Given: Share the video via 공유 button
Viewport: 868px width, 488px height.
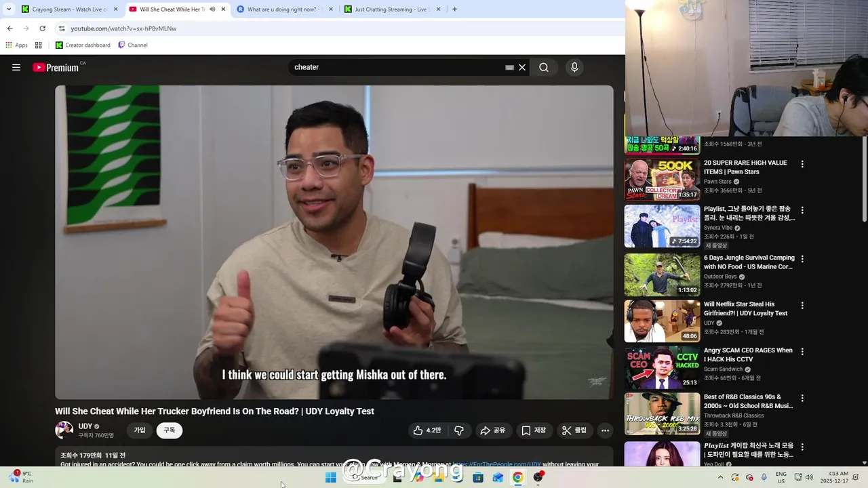Looking at the screenshot, I should tap(493, 430).
